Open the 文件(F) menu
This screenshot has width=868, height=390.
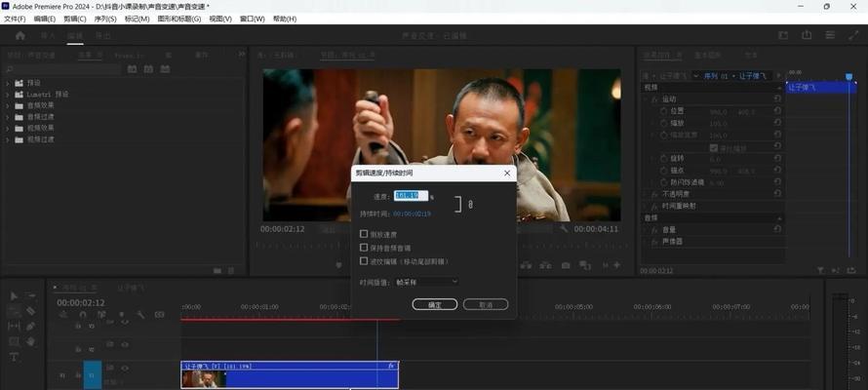click(x=15, y=19)
